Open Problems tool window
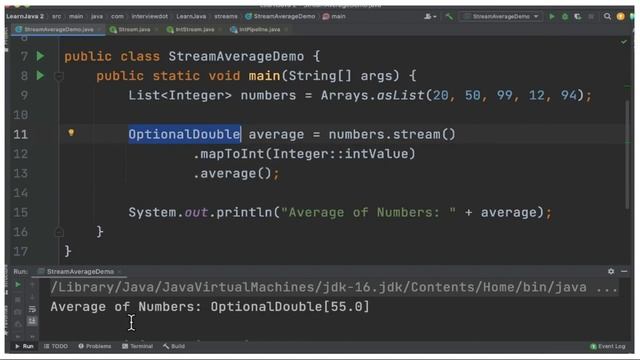This screenshot has height=360, width=640. [x=94, y=346]
